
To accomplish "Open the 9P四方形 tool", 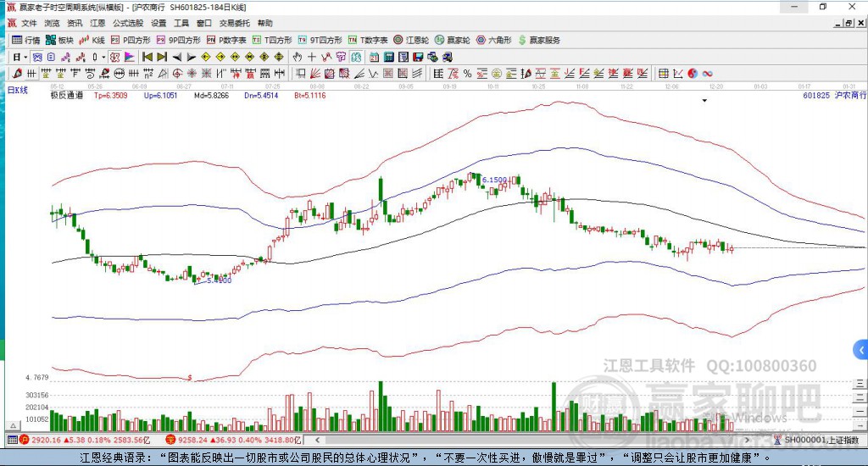I will point(178,40).
